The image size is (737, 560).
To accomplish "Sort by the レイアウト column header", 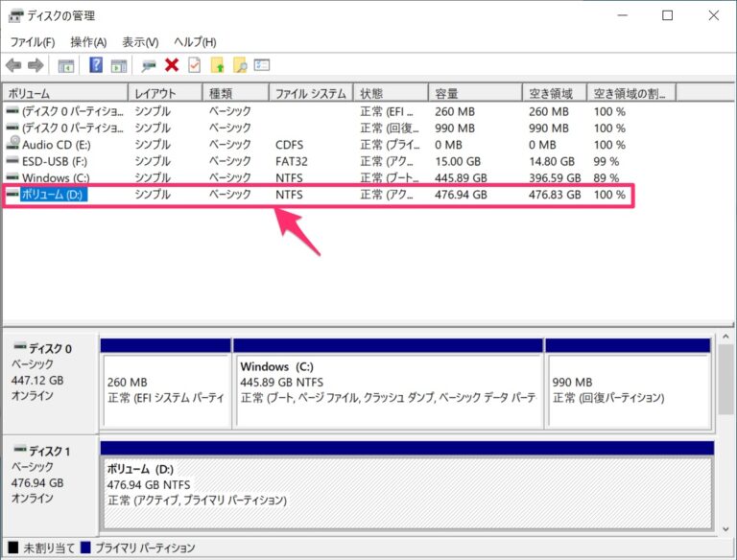I will point(165,93).
